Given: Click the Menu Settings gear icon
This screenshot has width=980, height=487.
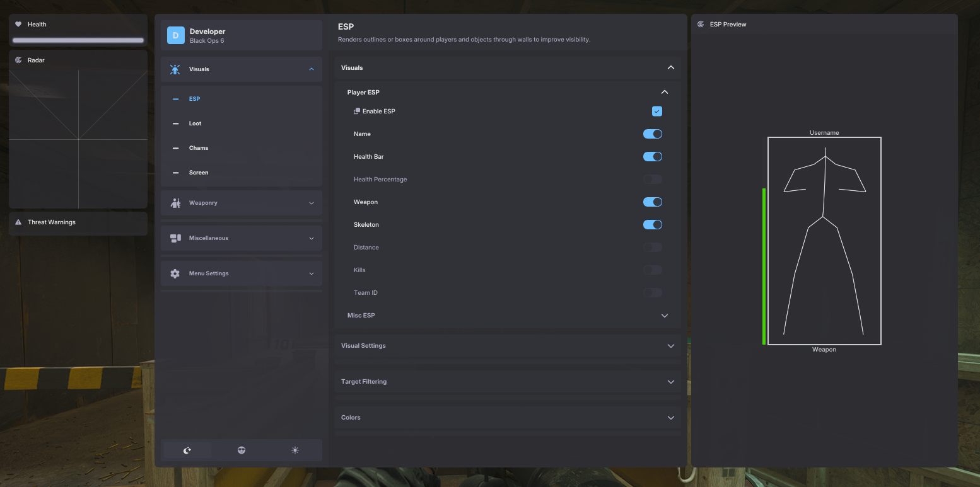Looking at the screenshot, I should click(x=175, y=273).
